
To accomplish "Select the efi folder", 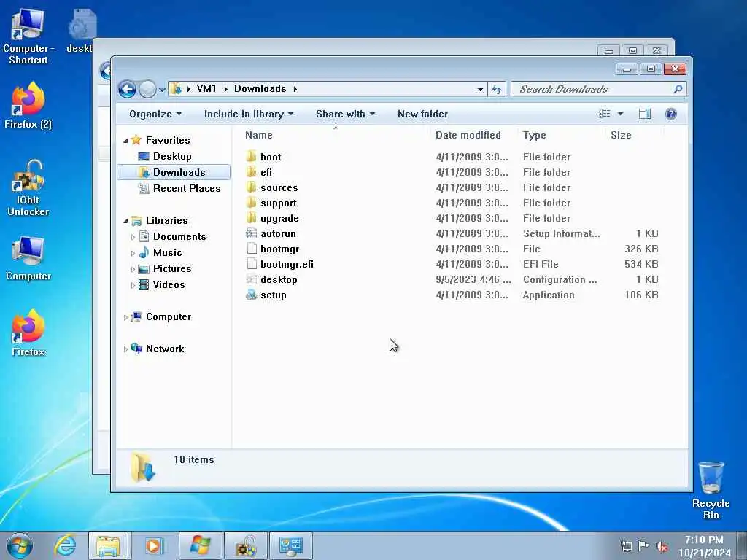I will tap(266, 172).
